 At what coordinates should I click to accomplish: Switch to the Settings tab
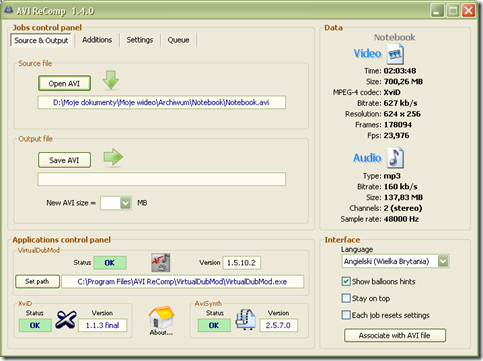(x=140, y=40)
